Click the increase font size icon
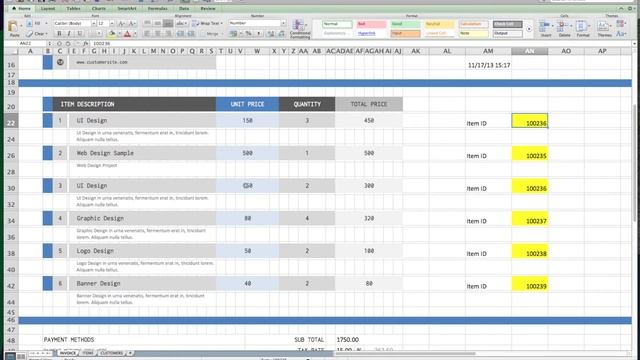Viewport: 640px width, 360px height. (x=122, y=24)
